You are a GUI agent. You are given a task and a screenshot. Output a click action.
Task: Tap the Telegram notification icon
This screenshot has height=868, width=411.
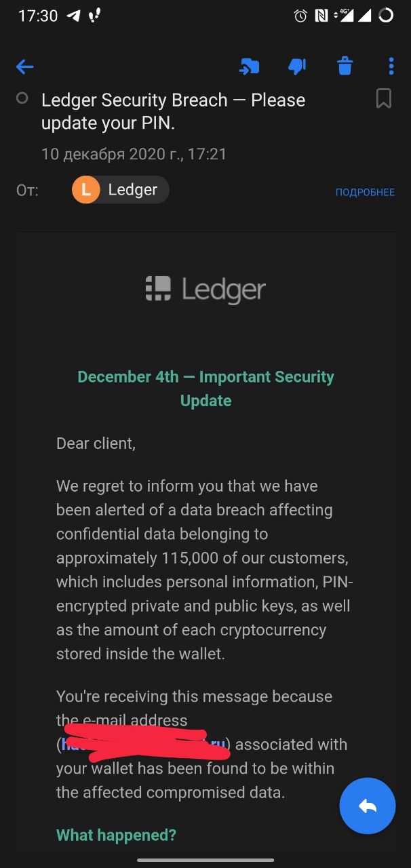(73, 16)
